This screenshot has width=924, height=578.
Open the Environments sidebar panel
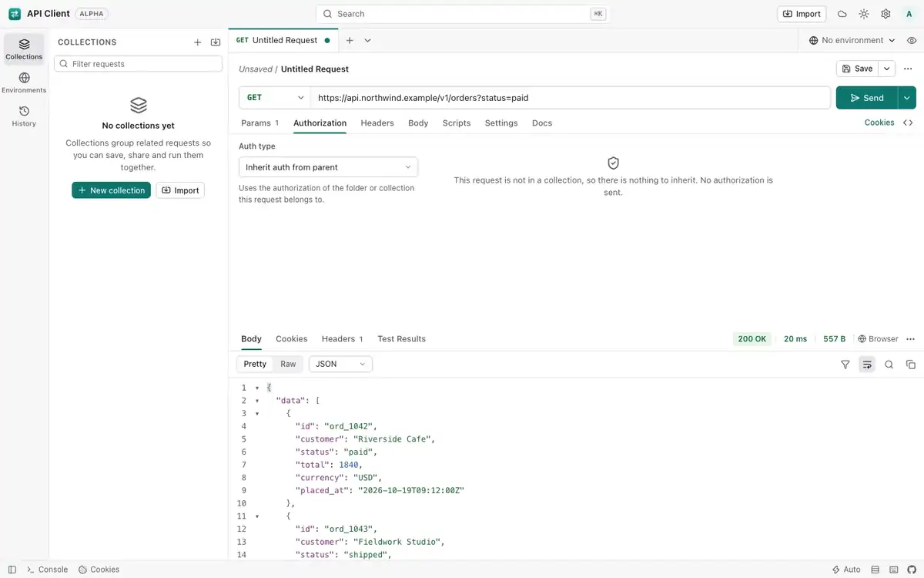click(x=24, y=82)
